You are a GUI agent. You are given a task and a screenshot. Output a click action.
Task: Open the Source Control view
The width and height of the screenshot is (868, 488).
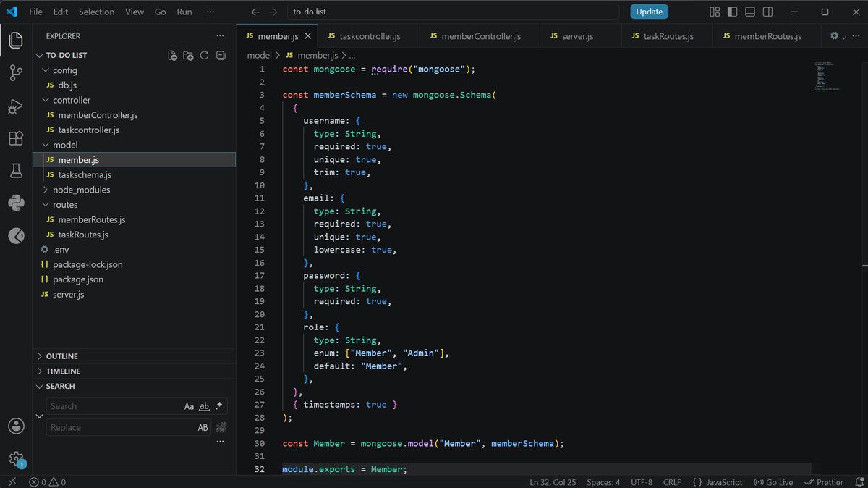(16, 72)
